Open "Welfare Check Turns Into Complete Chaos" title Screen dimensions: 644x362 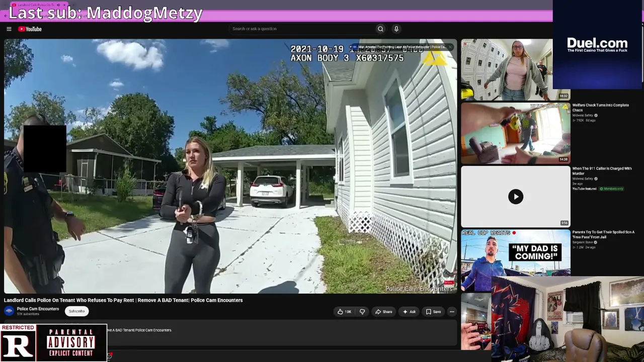(x=600, y=108)
